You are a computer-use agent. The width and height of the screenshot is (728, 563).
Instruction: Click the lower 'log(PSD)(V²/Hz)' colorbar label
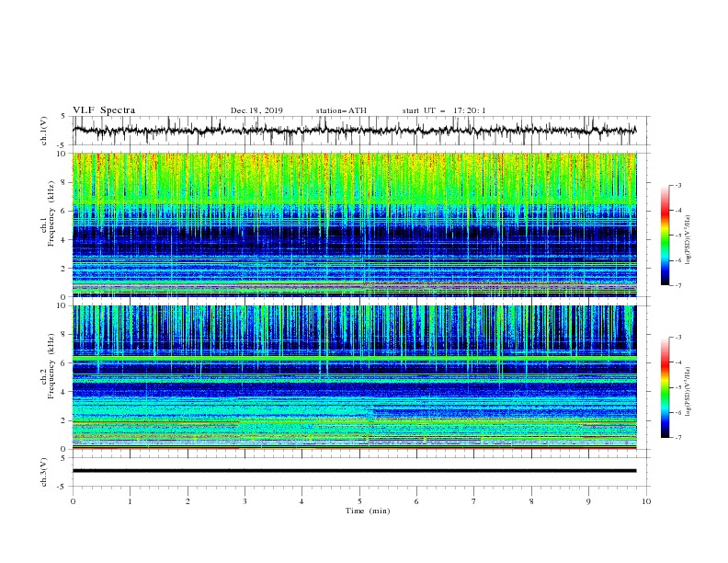point(688,392)
